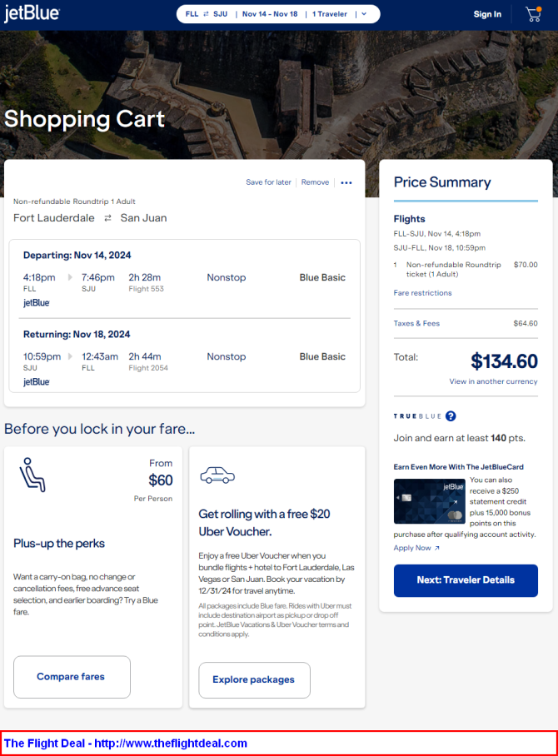Image resolution: width=558 pixels, height=756 pixels.
Task: Click Sign In in the header
Action: [x=487, y=14]
